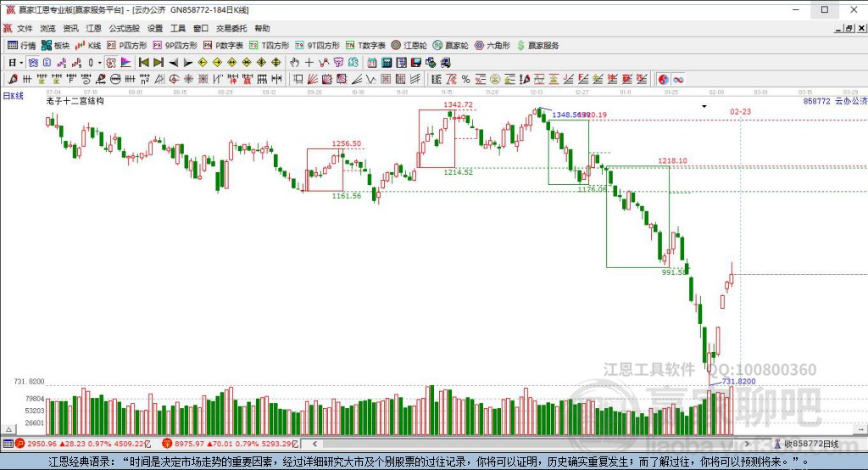Click the 日K线 chart label
This screenshot has width=868, height=470.
(x=14, y=96)
